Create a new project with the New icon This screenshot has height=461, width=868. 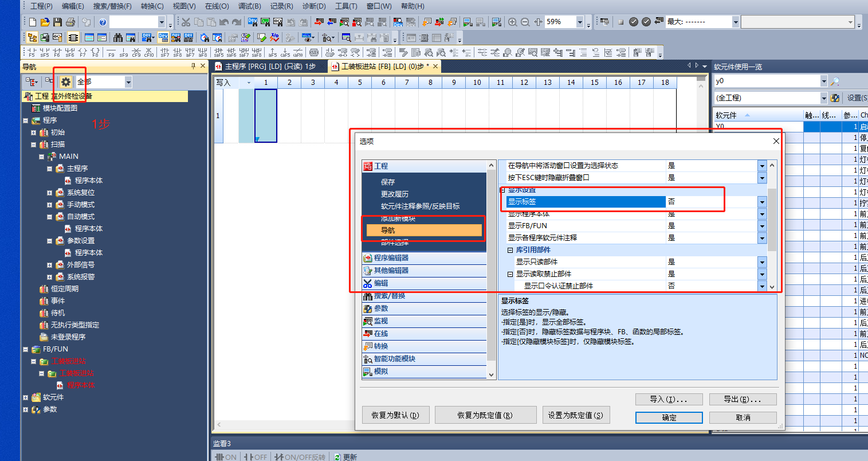[x=33, y=22]
